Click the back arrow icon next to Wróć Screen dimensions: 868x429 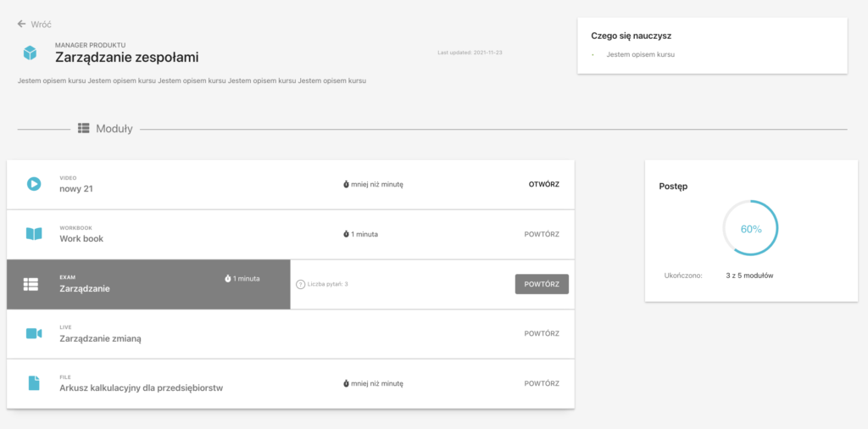21,24
